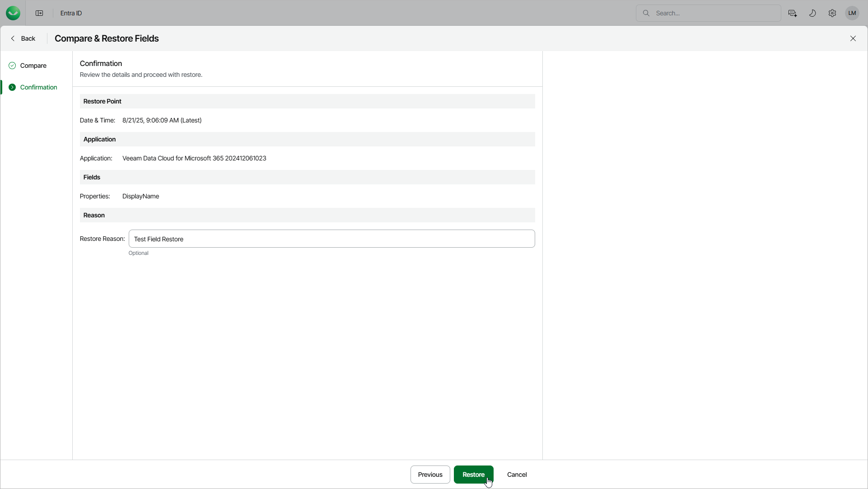Image resolution: width=868 pixels, height=489 pixels.
Task: Close the Compare & Restore dialog
Action: tap(853, 38)
